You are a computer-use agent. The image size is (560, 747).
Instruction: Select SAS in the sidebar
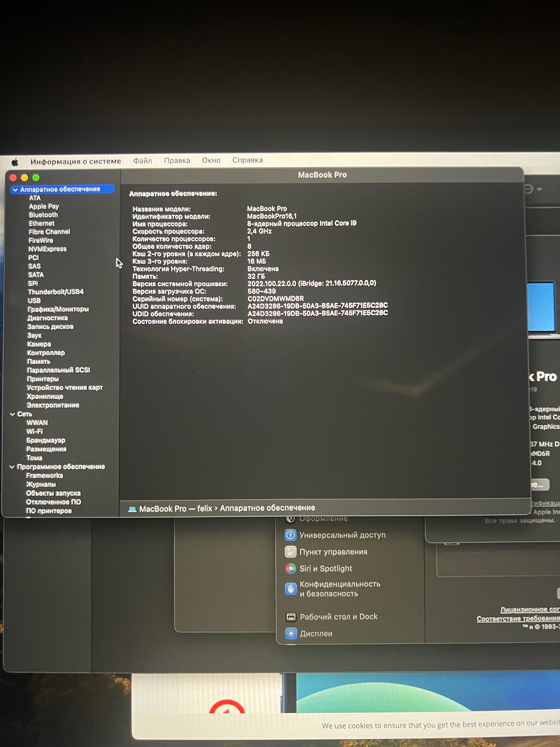tap(34, 266)
